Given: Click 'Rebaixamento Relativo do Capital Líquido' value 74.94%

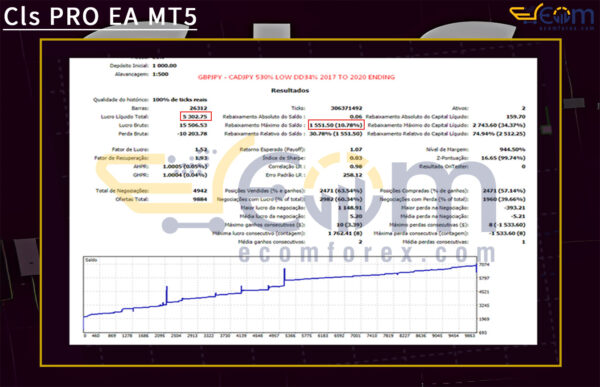Looking at the screenshot, I should coord(499,134).
